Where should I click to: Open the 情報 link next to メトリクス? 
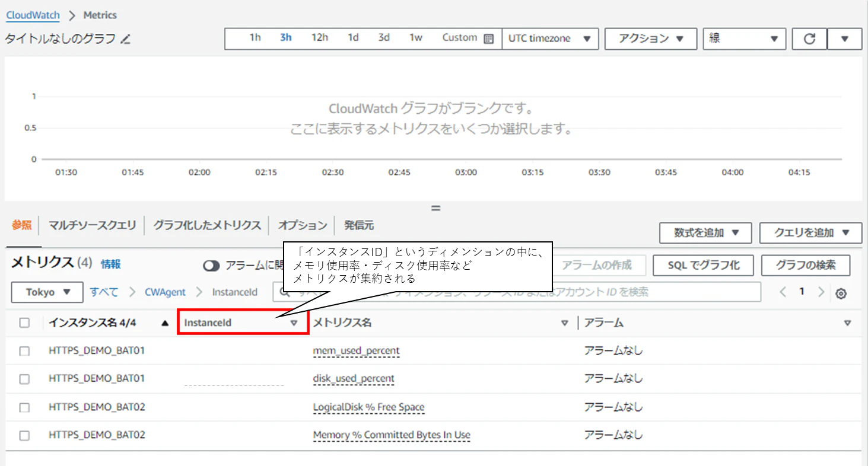[x=110, y=264]
